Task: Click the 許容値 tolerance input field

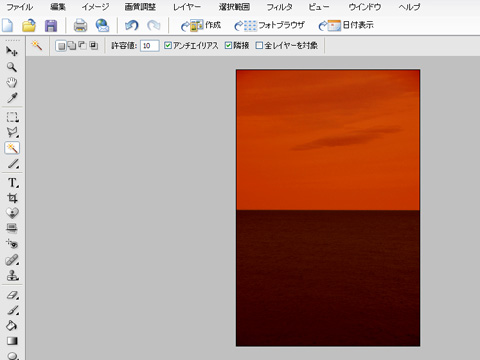Action: (149, 46)
